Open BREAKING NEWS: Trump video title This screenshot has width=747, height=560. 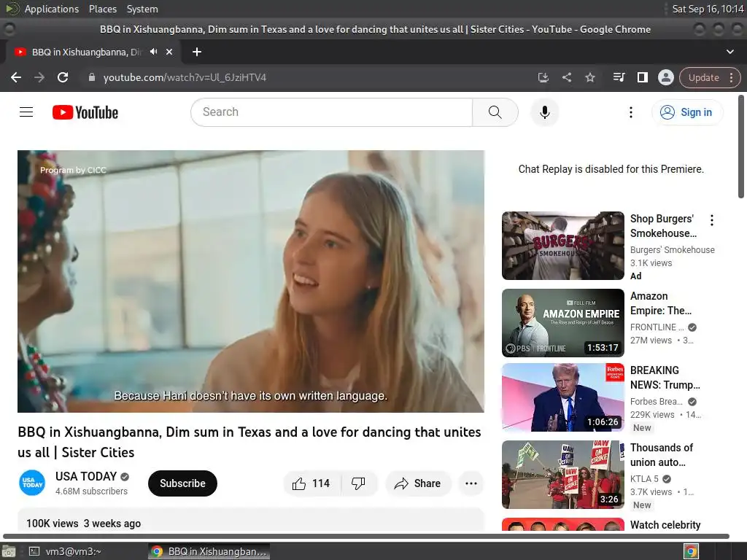point(665,378)
